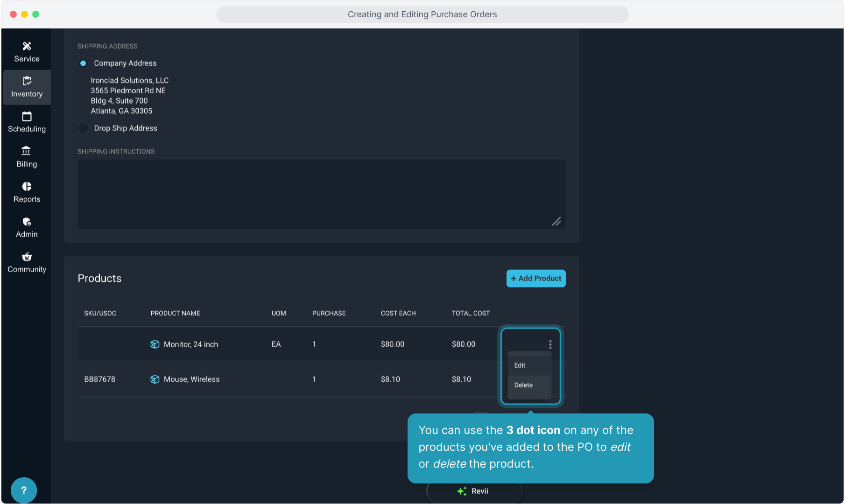This screenshot has height=504, width=845.
Task: Click into the Shipping Instructions text area
Action: pos(321,194)
